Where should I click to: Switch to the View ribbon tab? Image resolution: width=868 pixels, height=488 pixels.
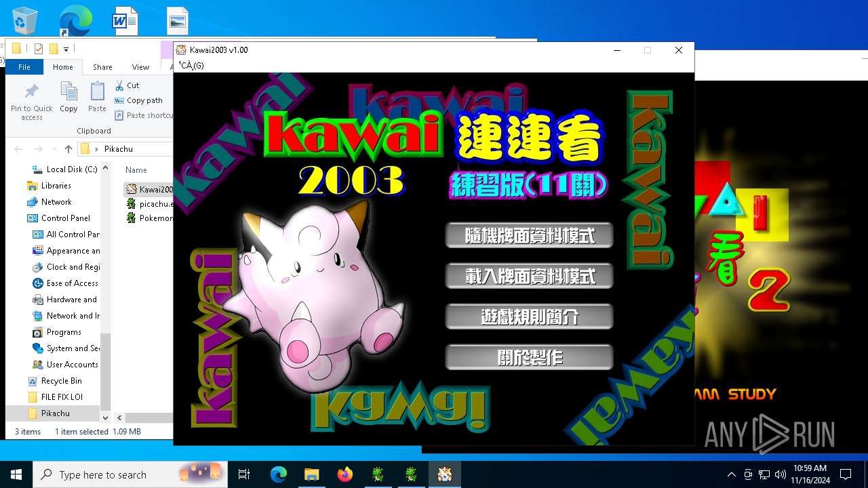[x=140, y=67]
